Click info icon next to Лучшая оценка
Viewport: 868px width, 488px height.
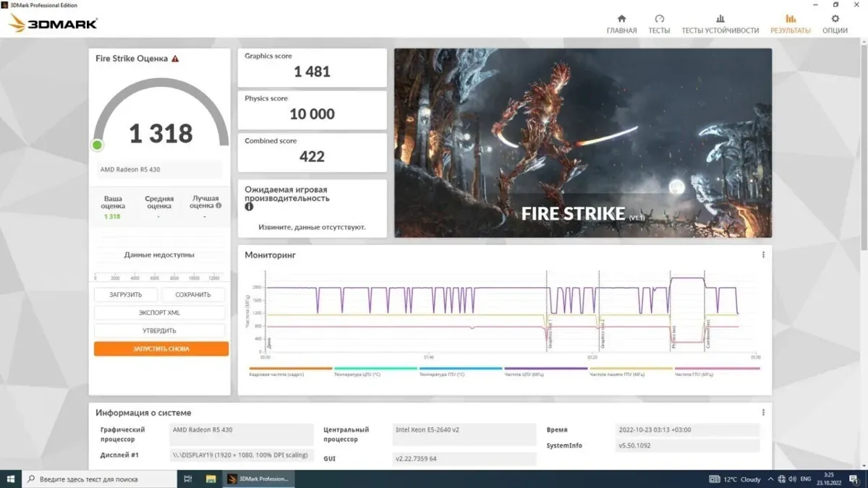point(218,205)
